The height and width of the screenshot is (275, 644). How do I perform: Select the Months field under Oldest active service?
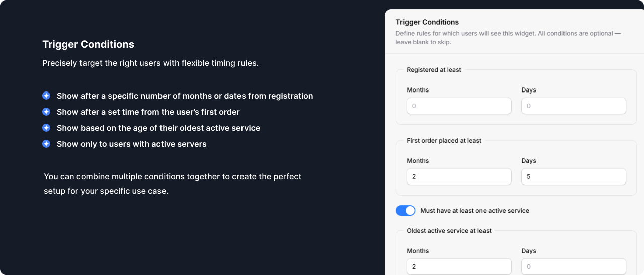click(x=459, y=266)
